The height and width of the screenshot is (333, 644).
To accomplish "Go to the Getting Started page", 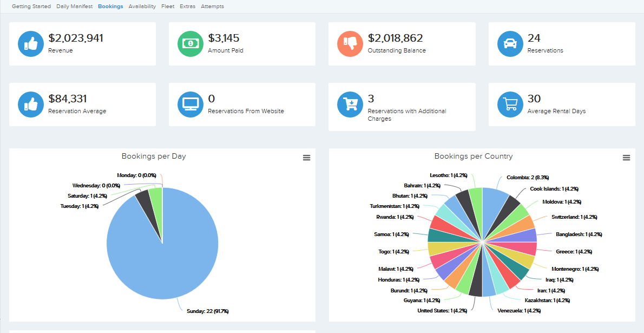I will coord(31,6).
